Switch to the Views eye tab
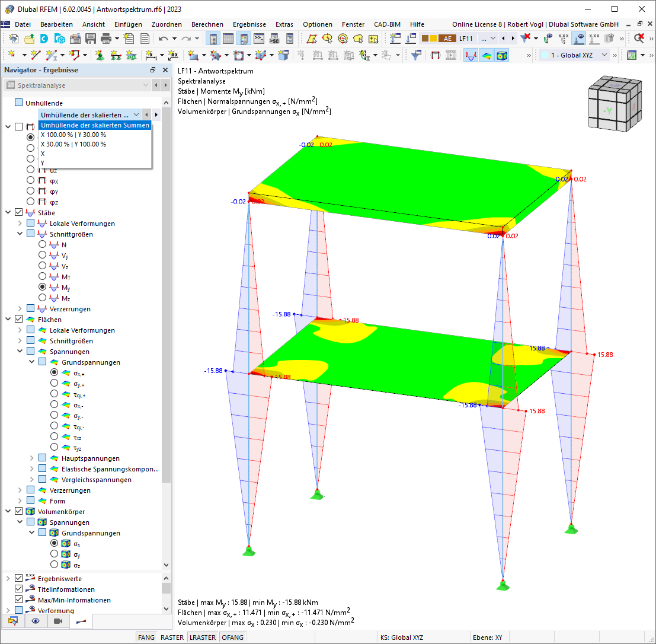The height and width of the screenshot is (644, 656). (36, 621)
